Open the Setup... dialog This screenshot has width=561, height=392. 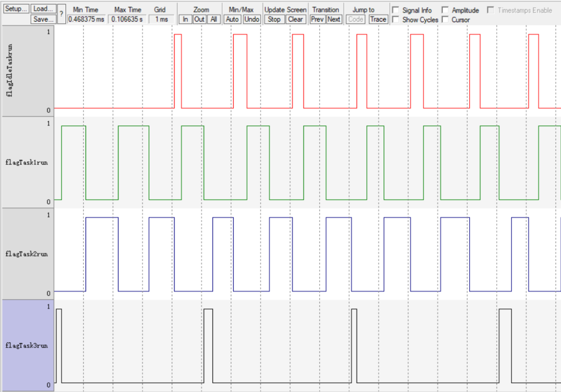click(x=16, y=9)
